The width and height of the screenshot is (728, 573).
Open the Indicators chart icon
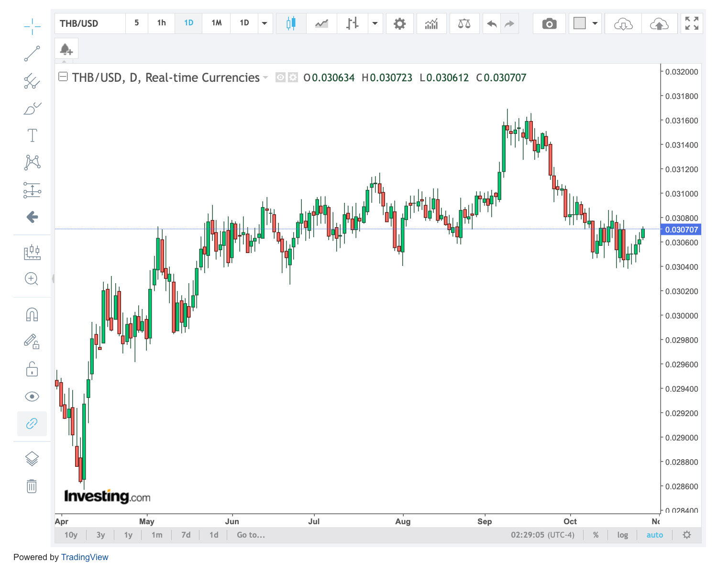point(431,23)
